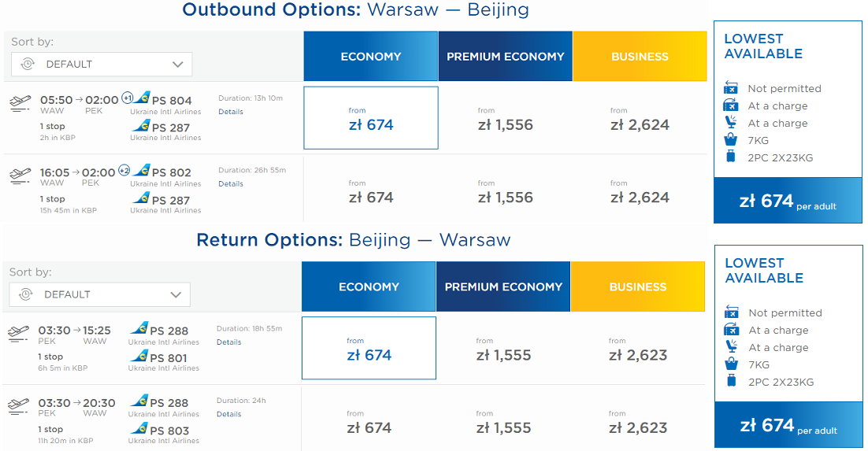The height and width of the screenshot is (451, 868).
Task: Select the outbound PREMIUM ECONOMY column header
Action: coord(506,57)
